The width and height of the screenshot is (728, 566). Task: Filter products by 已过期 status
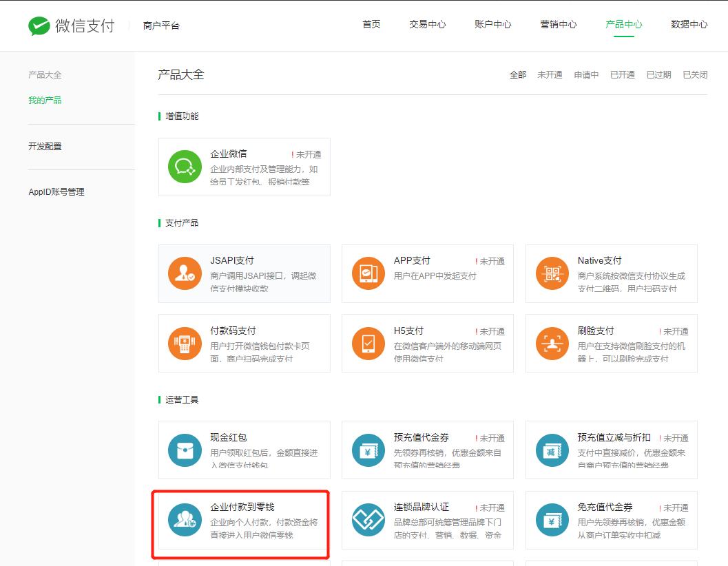pos(659,75)
